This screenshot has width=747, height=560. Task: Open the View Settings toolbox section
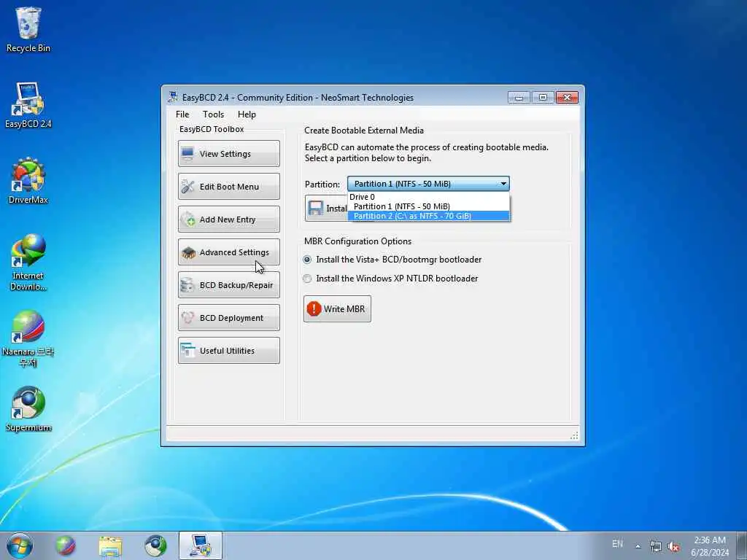tap(228, 153)
